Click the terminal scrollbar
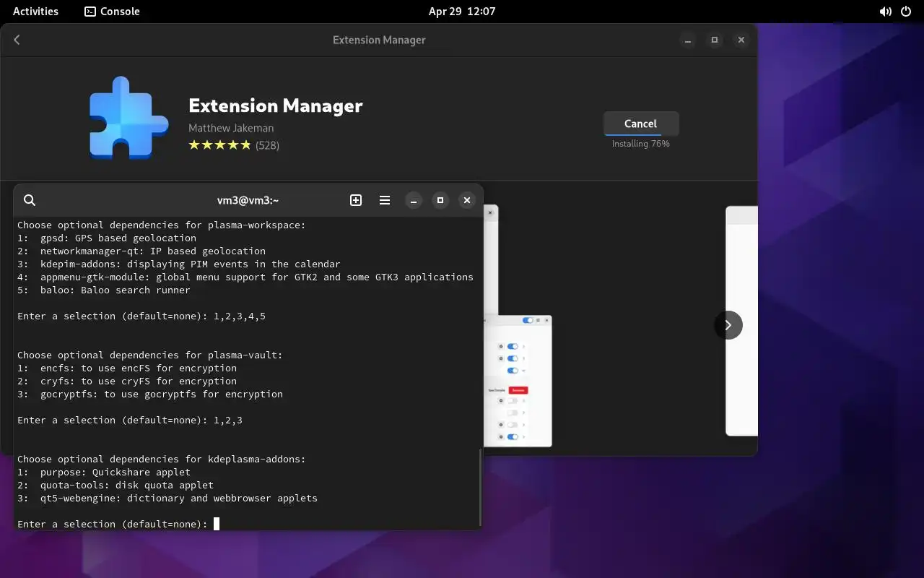Viewport: 924px width, 578px height. (480, 488)
